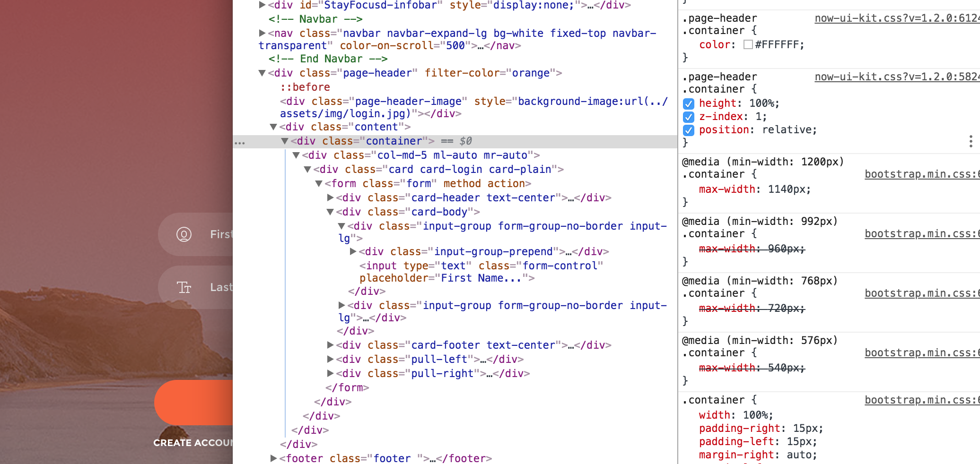
Task: Collapse the selected container div
Action: click(285, 141)
